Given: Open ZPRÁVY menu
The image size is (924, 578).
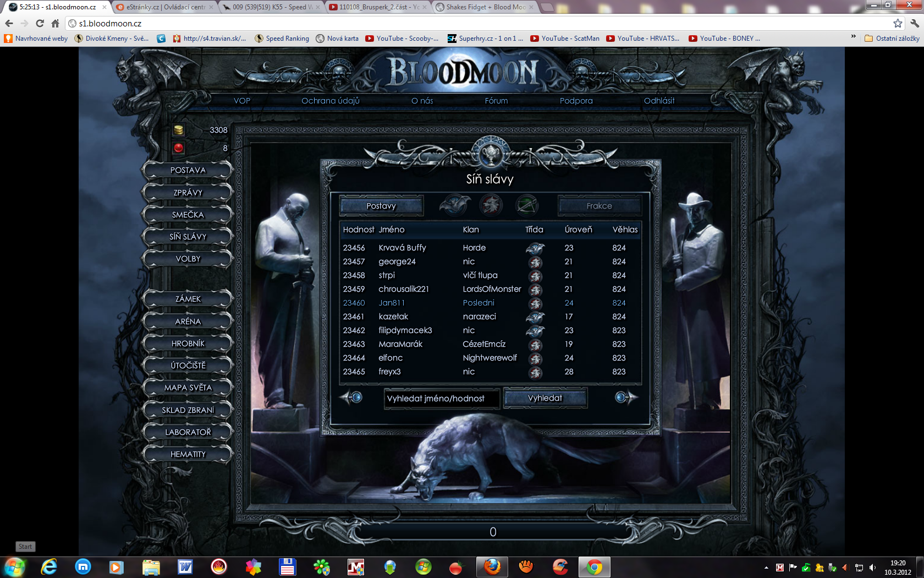Looking at the screenshot, I should pos(188,193).
